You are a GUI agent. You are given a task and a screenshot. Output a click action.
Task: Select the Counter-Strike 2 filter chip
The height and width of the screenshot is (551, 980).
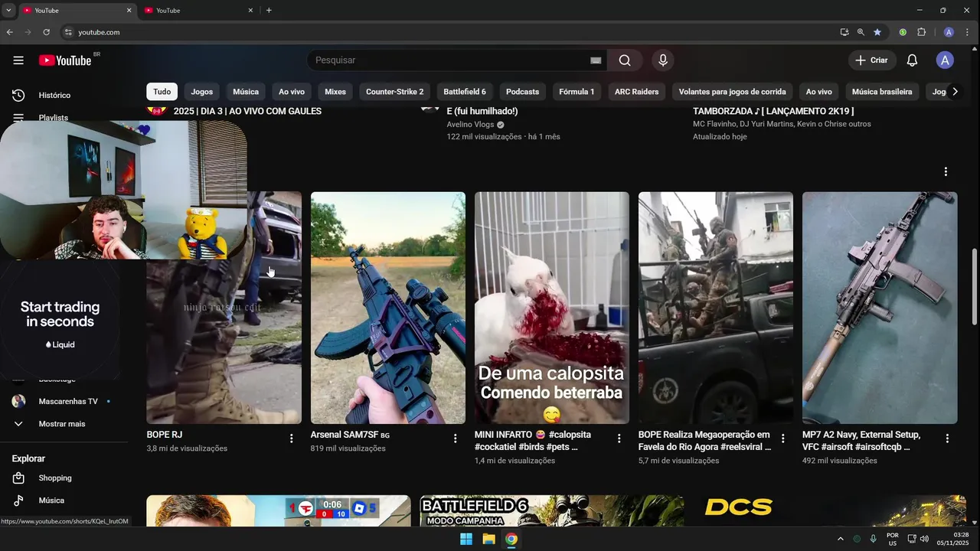coord(394,91)
